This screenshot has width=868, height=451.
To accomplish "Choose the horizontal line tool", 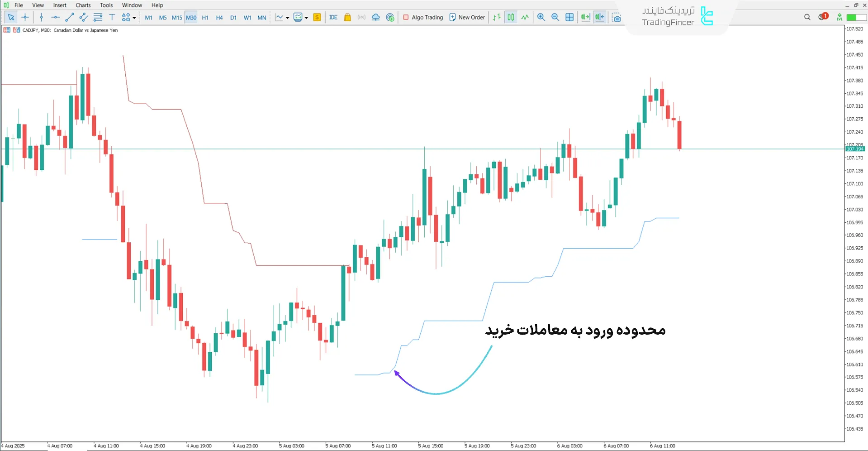I will tap(55, 17).
